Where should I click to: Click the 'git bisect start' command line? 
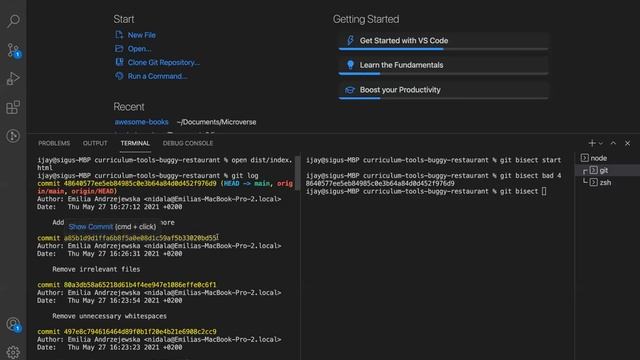(x=433, y=160)
